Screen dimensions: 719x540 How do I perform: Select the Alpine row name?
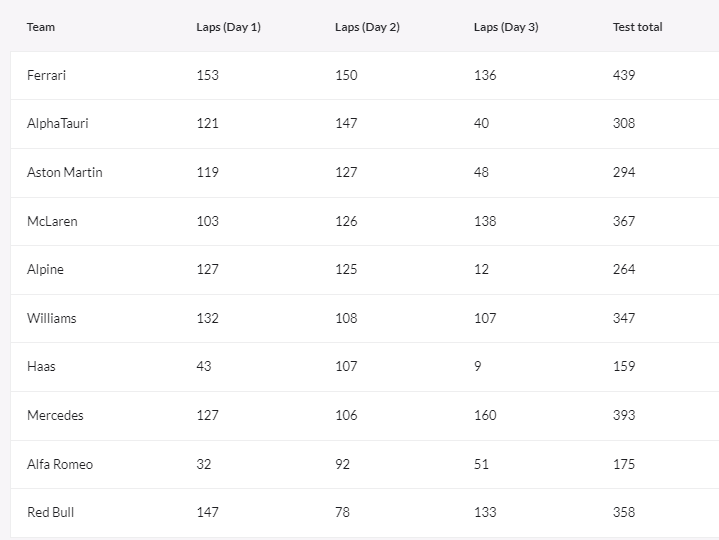(45, 269)
